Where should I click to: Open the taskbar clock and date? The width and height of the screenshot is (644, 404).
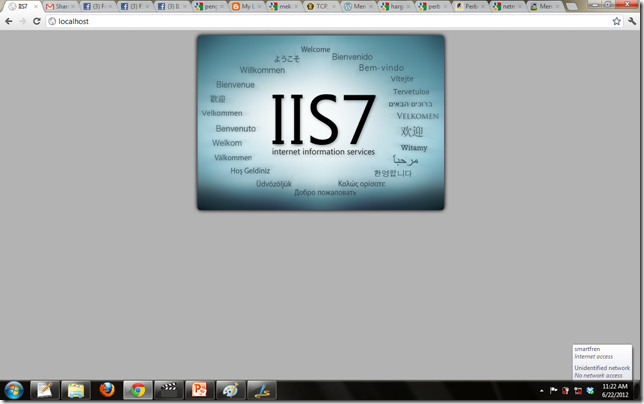[615, 390]
